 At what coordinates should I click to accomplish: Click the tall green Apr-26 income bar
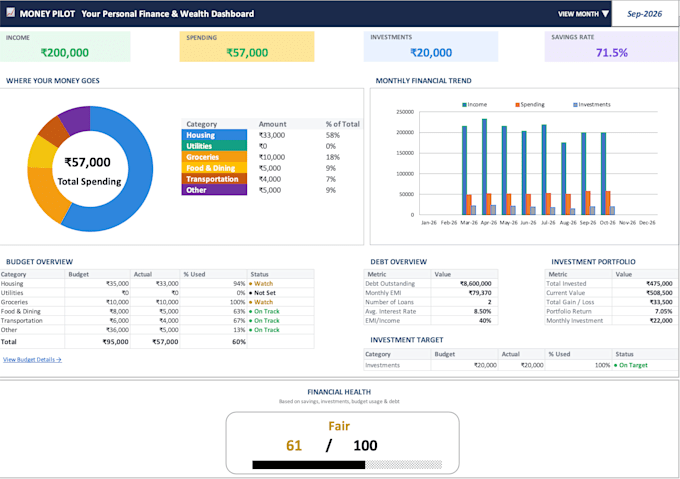pyautogui.click(x=484, y=166)
